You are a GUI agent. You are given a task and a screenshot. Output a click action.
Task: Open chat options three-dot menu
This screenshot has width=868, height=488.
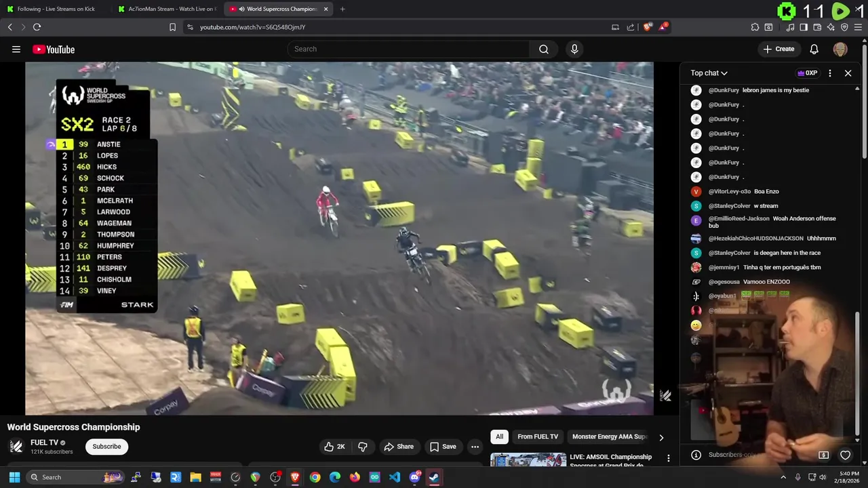tap(830, 73)
